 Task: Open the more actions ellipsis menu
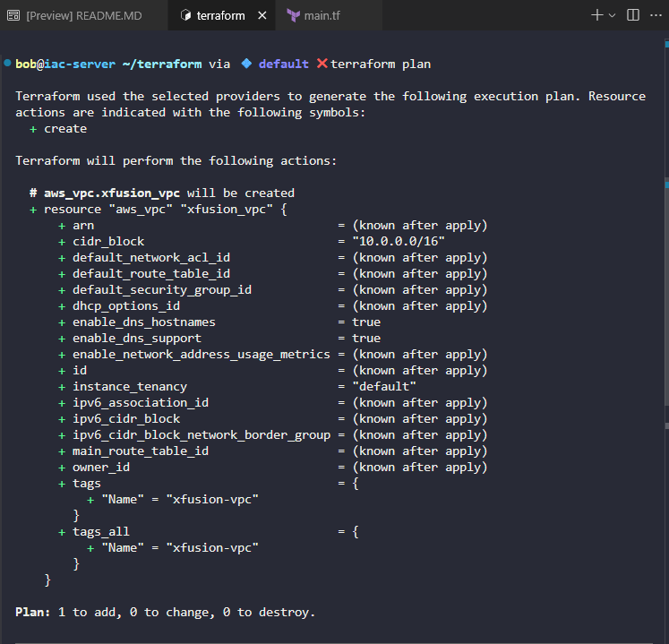pos(656,15)
